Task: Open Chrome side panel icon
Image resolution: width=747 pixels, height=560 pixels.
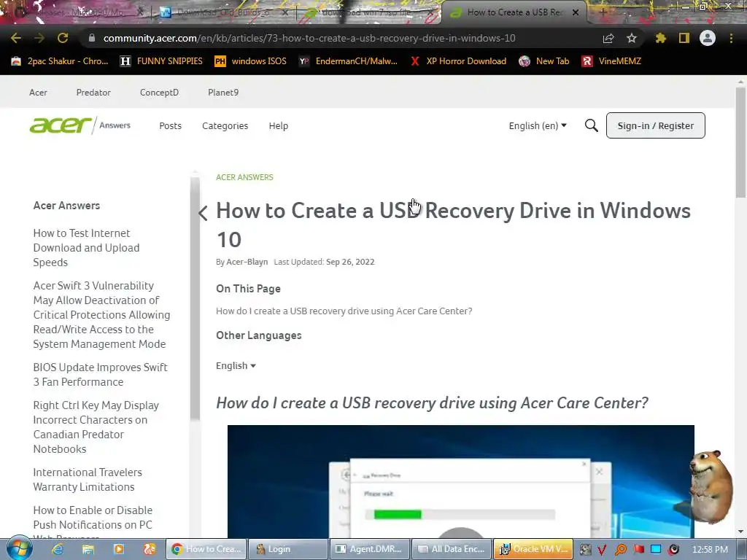Action: 684,38
